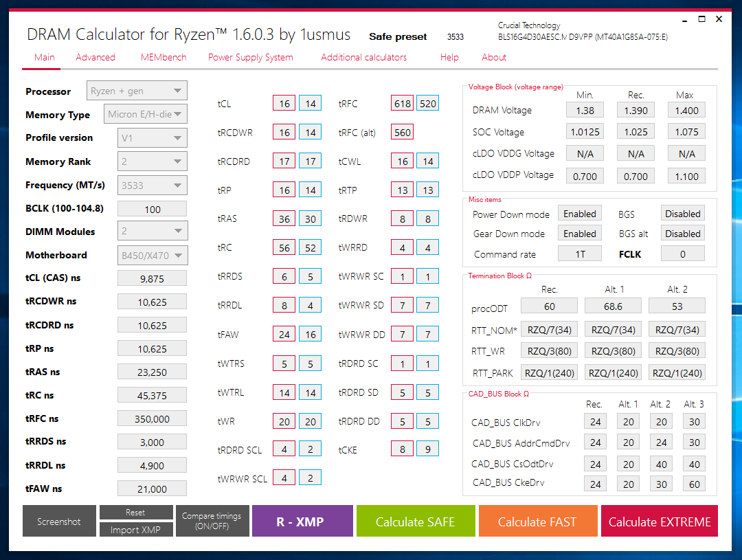Click Calculate EXTREME
The image size is (742, 560).
pyautogui.click(x=659, y=521)
